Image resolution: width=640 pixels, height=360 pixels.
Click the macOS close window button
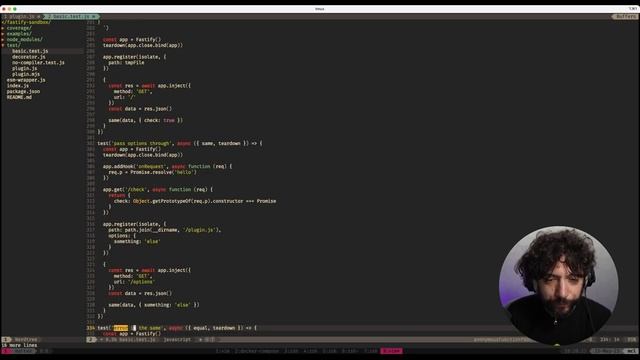(4, 9)
